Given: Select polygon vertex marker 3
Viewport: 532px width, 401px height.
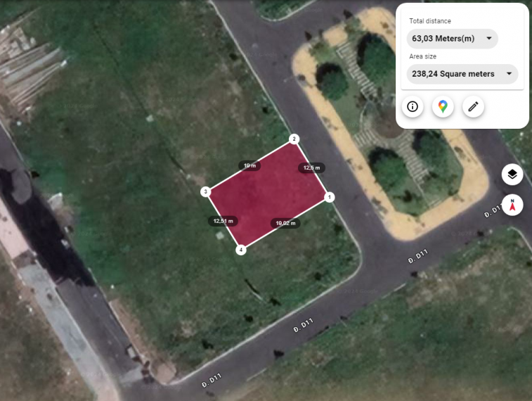Looking at the screenshot, I should [x=205, y=191].
